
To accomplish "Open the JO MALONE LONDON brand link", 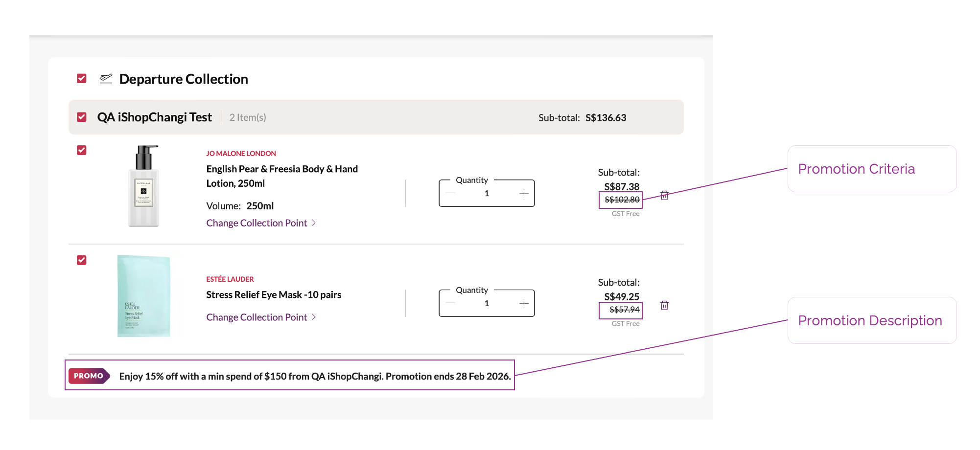I will pyautogui.click(x=241, y=154).
